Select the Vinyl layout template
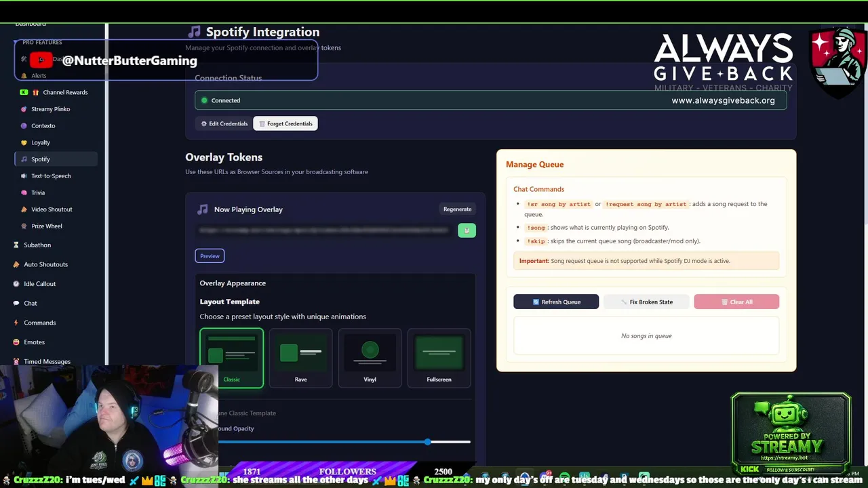Screen dimensions: 868x488 click(370, 358)
